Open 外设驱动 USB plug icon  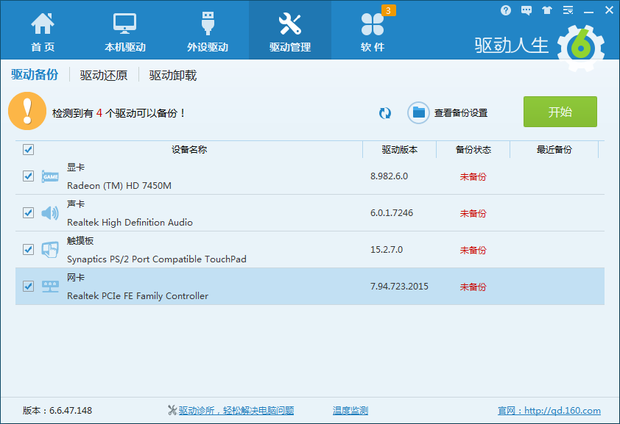208,24
